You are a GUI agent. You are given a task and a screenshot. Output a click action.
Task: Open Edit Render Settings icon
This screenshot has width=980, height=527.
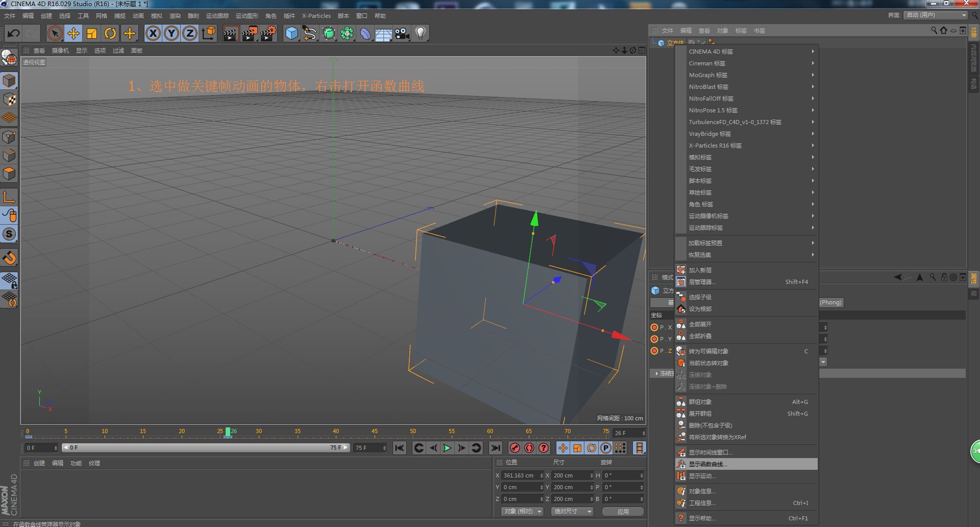coord(268,34)
